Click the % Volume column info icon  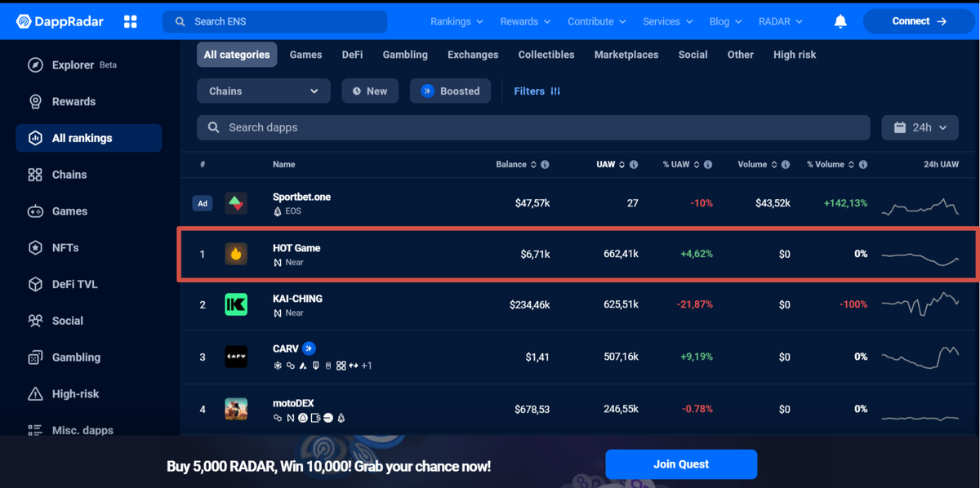862,164
